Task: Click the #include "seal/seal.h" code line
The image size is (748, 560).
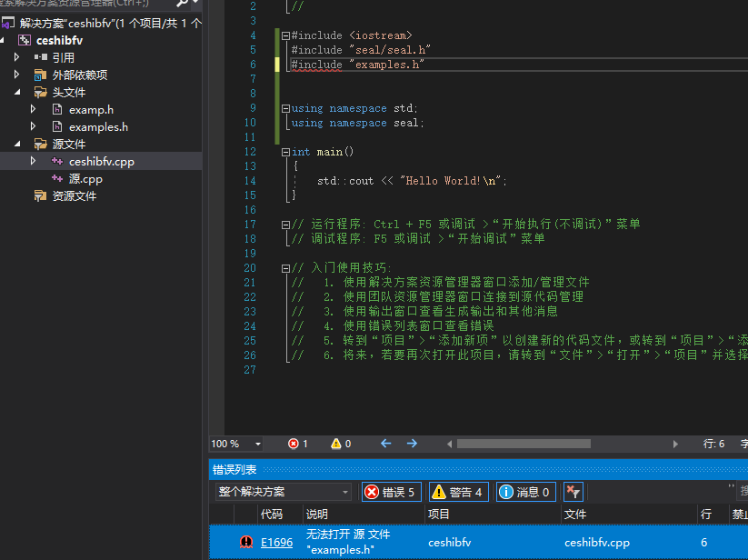Action: coord(361,50)
